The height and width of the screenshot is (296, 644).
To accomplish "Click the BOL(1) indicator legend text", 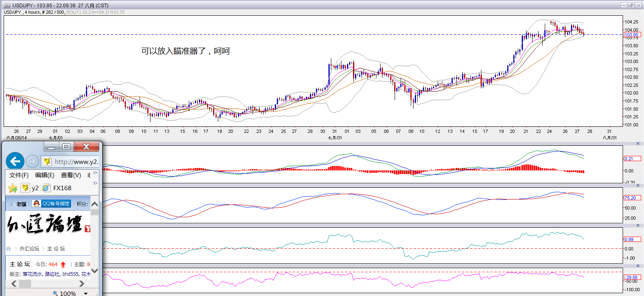I will (x=96, y=12).
